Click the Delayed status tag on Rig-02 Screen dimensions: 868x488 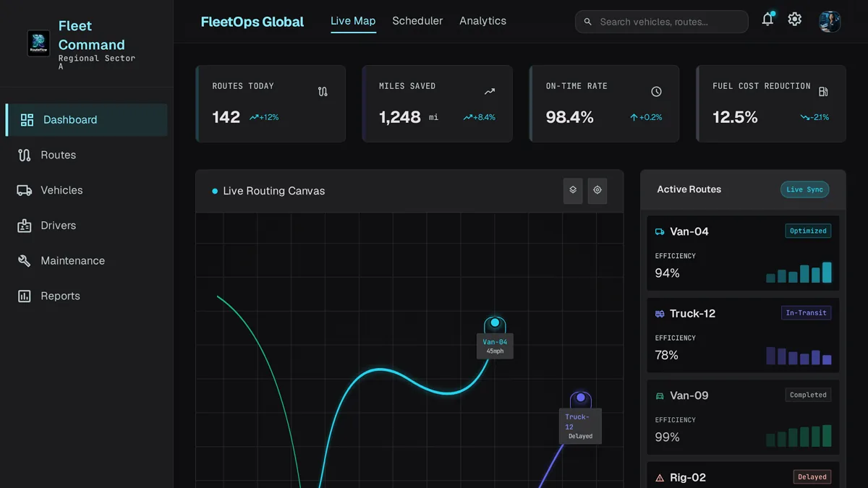tap(812, 477)
